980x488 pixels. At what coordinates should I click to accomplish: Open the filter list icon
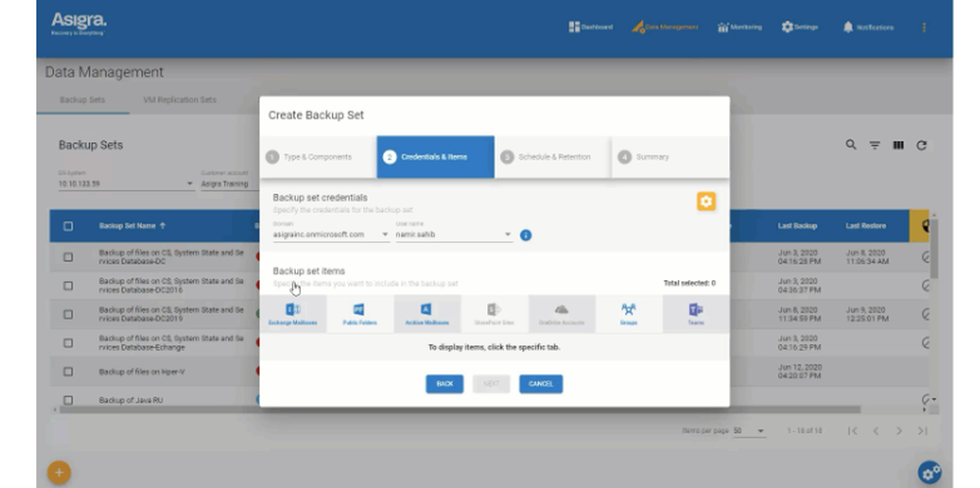tap(874, 145)
